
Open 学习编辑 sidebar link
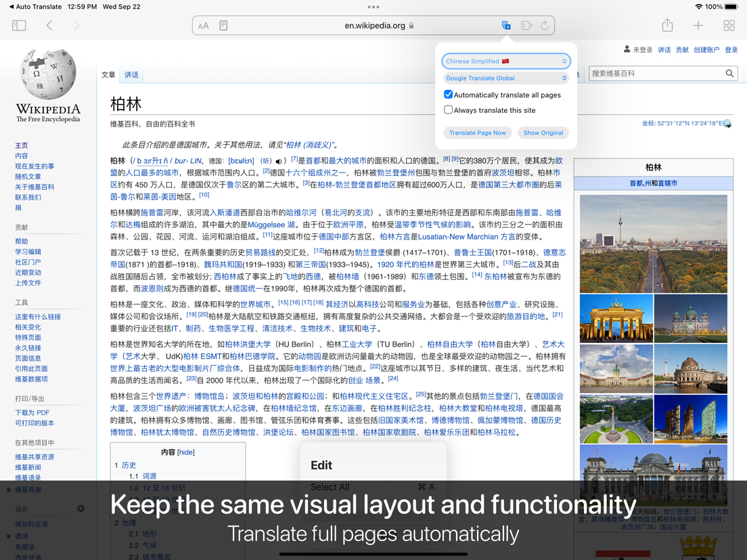28,252
